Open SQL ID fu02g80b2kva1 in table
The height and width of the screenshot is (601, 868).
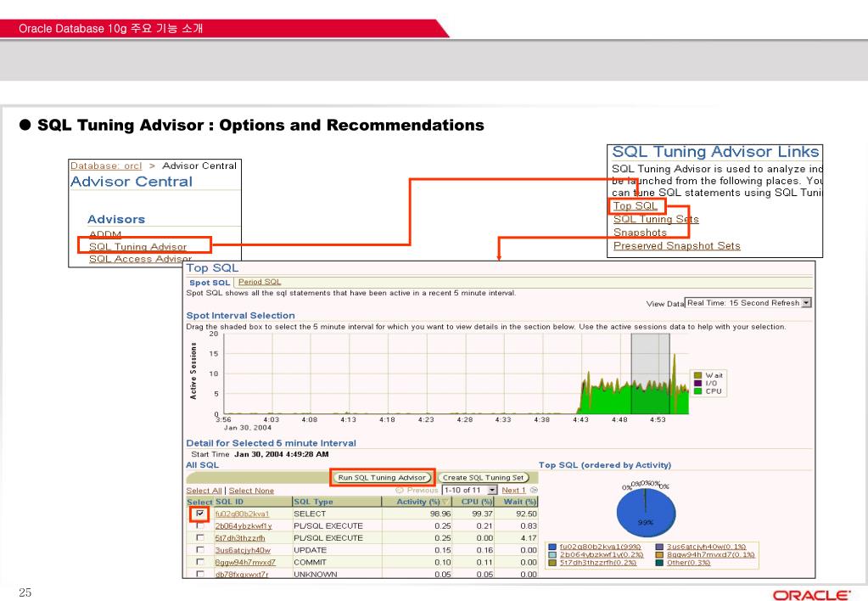click(242, 514)
